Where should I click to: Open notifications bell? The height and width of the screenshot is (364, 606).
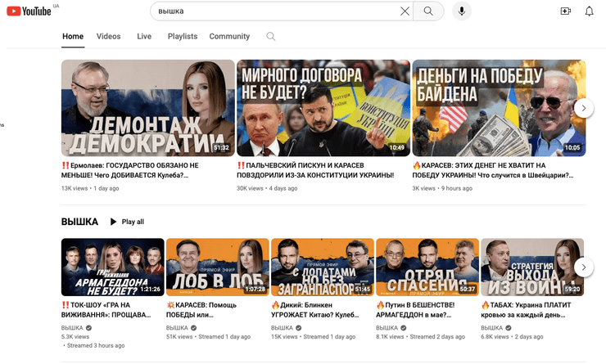(589, 11)
